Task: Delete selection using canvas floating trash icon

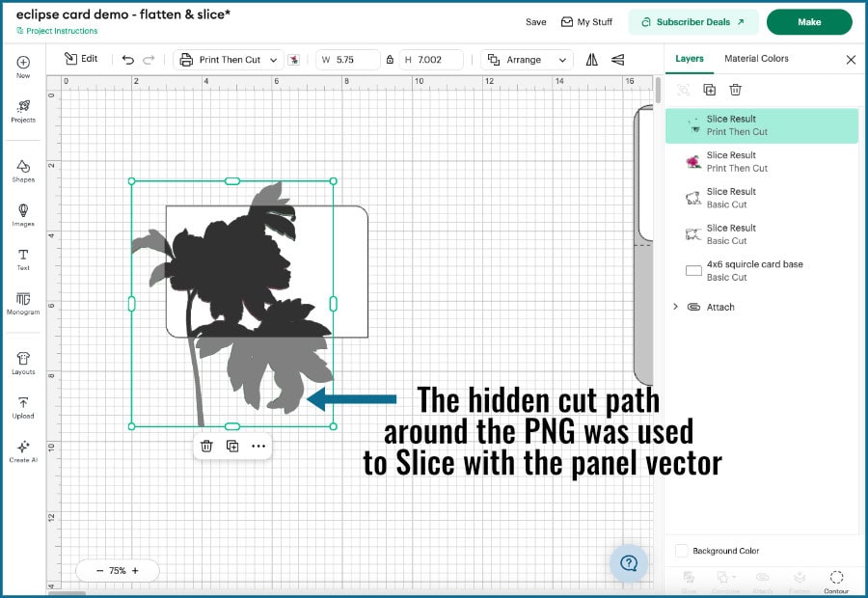Action: [x=206, y=446]
